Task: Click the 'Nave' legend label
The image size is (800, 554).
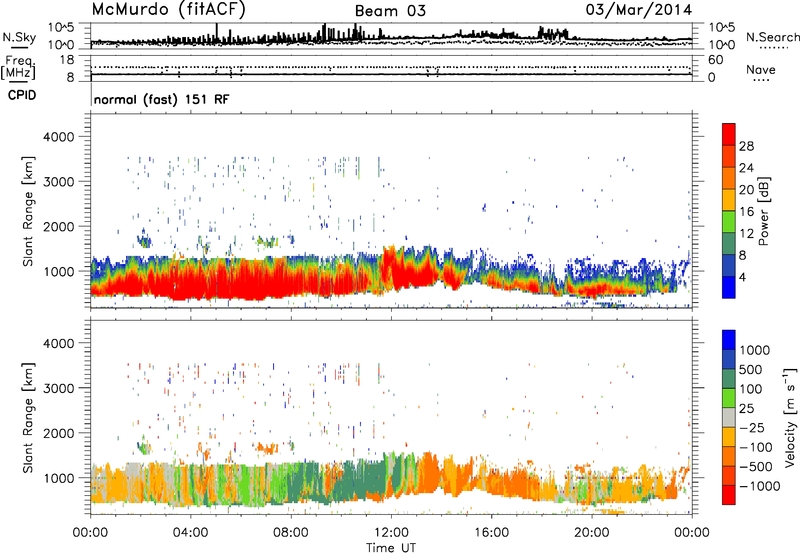Action: click(760, 69)
